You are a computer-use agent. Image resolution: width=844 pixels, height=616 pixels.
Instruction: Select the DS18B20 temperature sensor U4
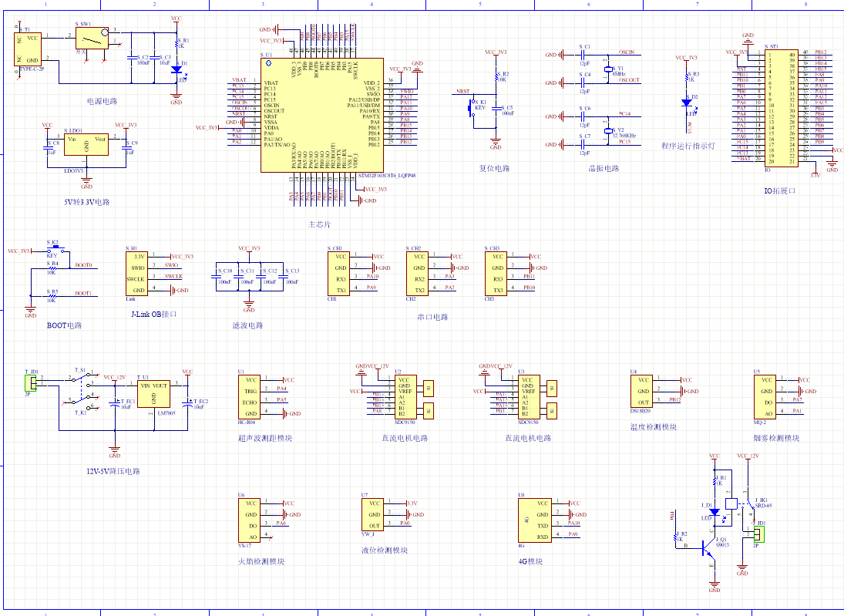(641, 392)
